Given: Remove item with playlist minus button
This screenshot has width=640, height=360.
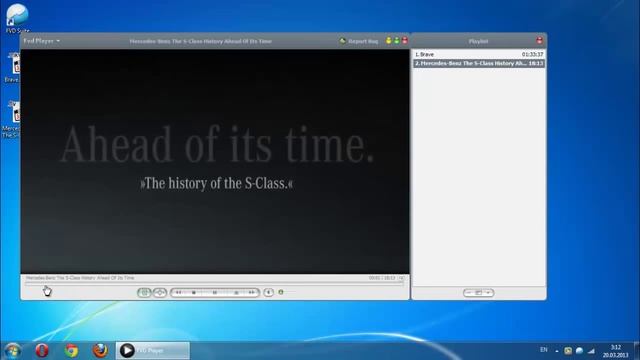Looking at the screenshot, I should pyautogui.click(x=469, y=293).
